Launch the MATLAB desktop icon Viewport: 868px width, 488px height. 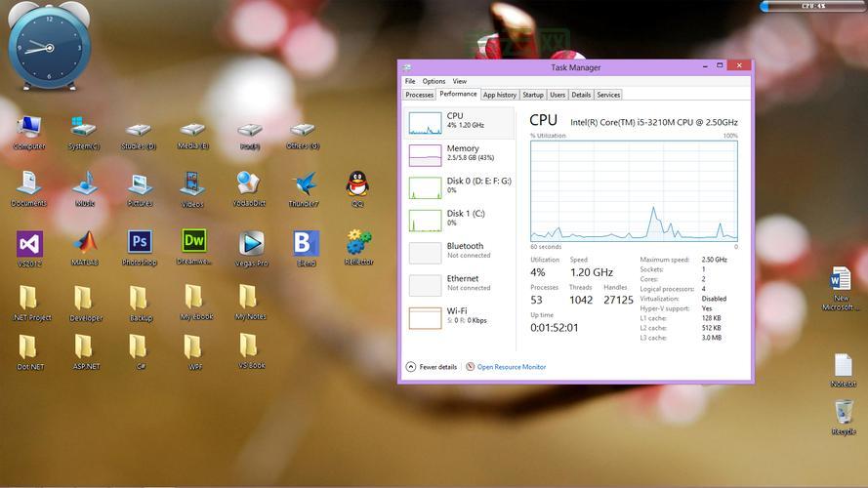point(85,248)
